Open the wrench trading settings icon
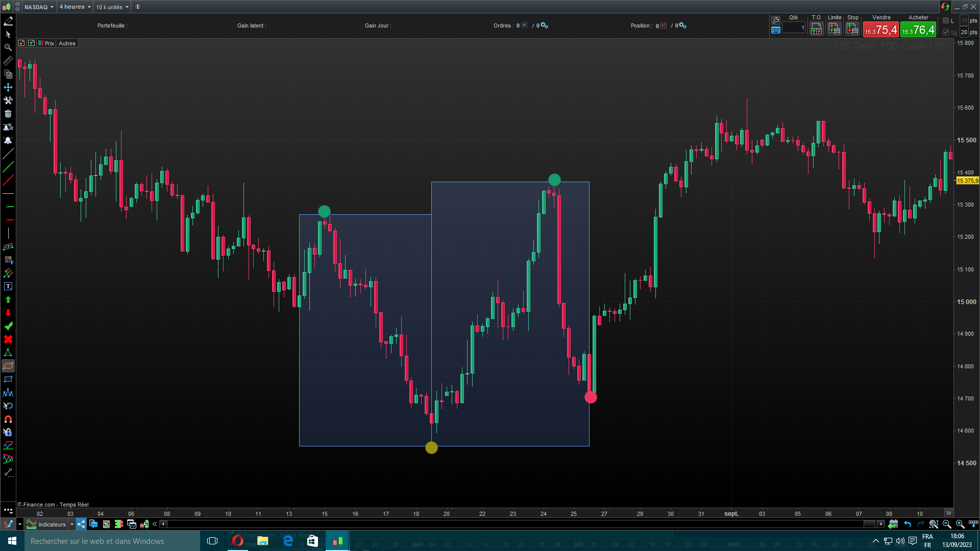This screenshot has width=980, height=551. tap(776, 20)
